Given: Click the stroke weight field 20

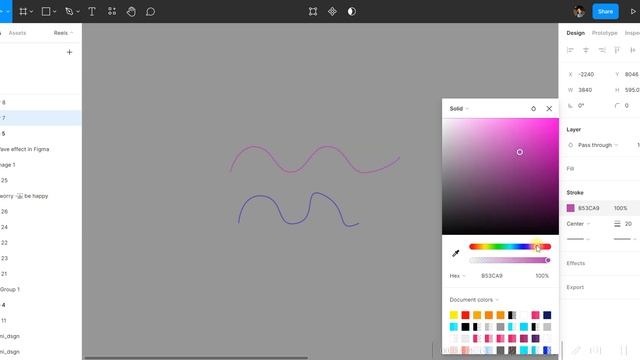Looking at the screenshot, I should 628,224.
